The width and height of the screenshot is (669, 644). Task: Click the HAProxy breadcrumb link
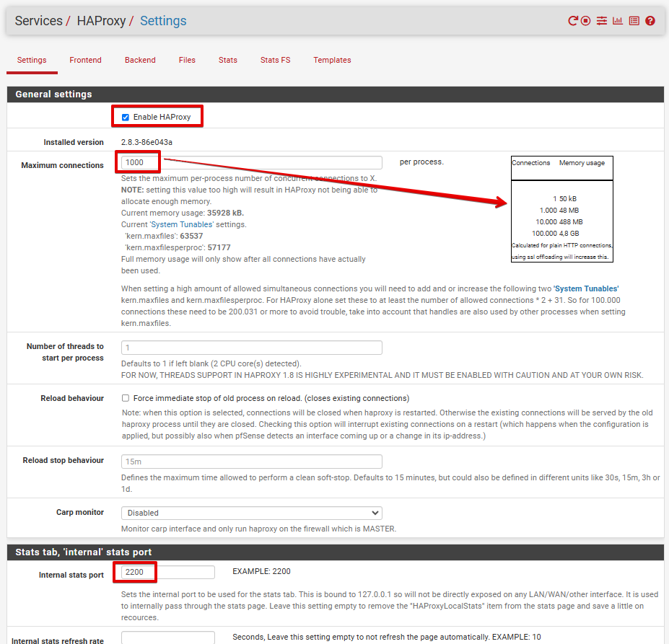click(x=100, y=21)
